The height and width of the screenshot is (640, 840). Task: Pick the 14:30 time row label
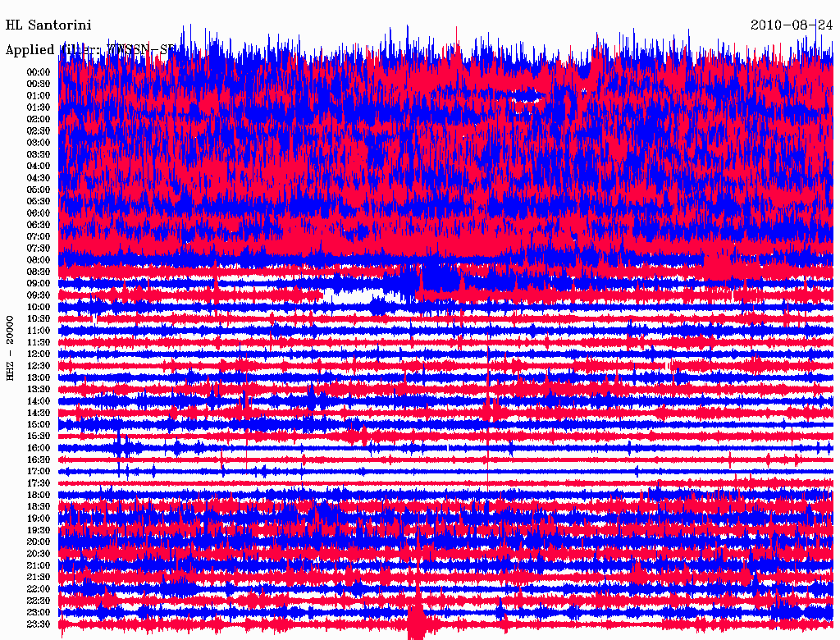[x=39, y=413]
